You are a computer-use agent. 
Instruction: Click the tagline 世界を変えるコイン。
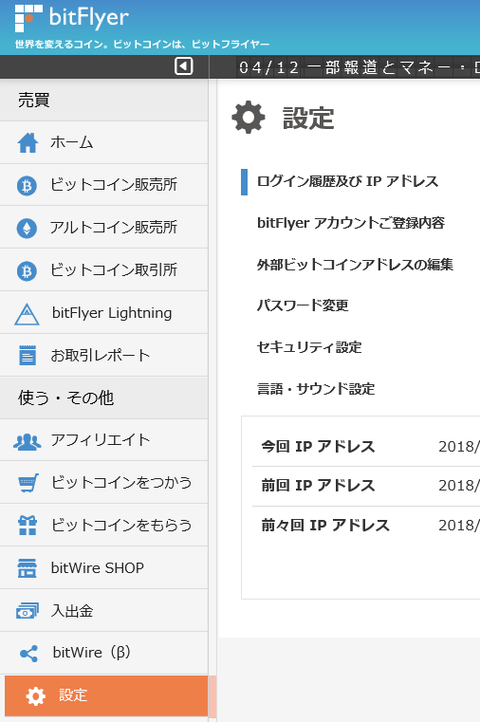tap(63, 44)
